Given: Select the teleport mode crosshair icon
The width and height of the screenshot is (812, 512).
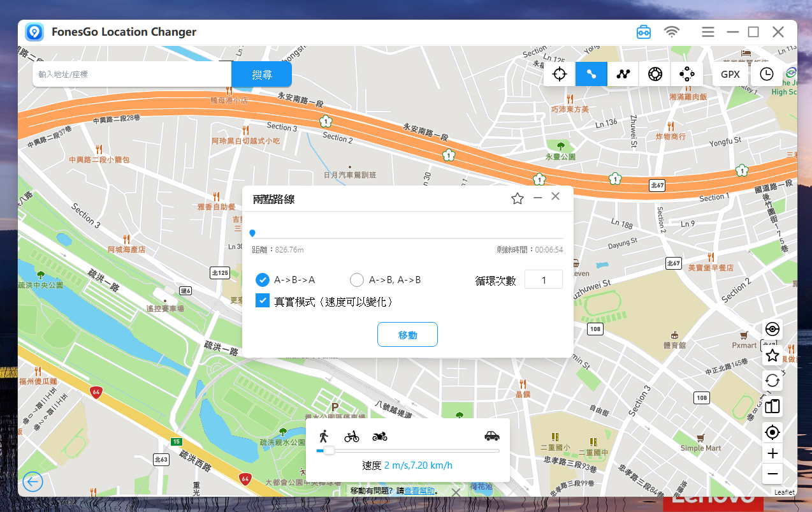Looking at the screenshot, I should pyautogui.click(x=560, y=74).
